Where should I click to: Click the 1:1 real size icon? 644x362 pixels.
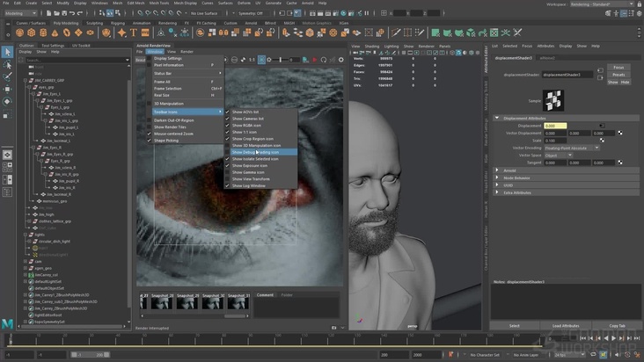coord(251,60)
